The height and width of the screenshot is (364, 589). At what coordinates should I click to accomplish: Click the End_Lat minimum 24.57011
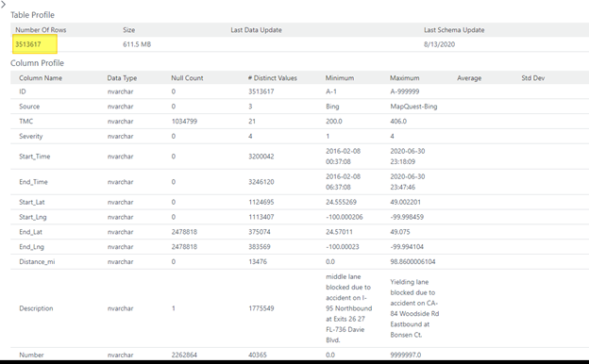339,232
